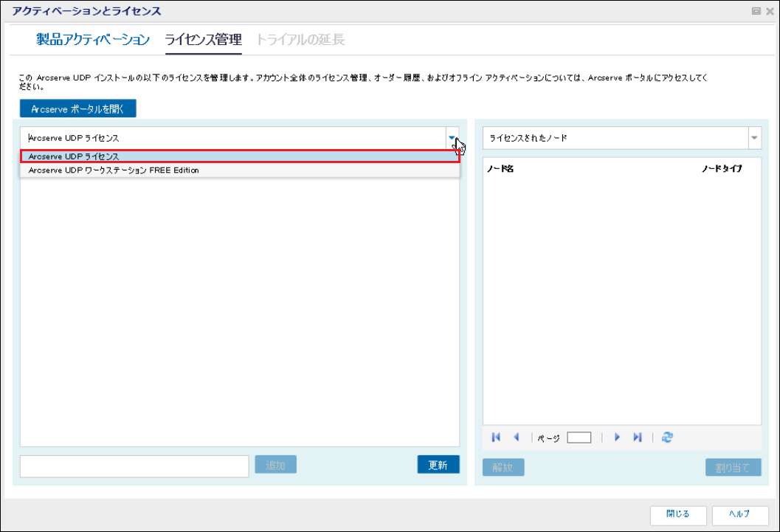Close the dialog with 閉じる button
The image size is (780, 532).
coord(678,514)
